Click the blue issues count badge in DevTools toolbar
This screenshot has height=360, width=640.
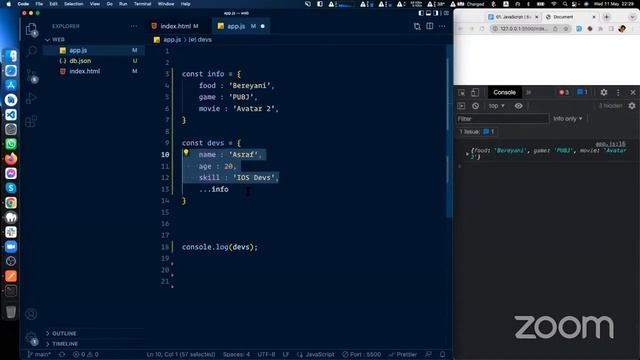click(x=582, y=92)
